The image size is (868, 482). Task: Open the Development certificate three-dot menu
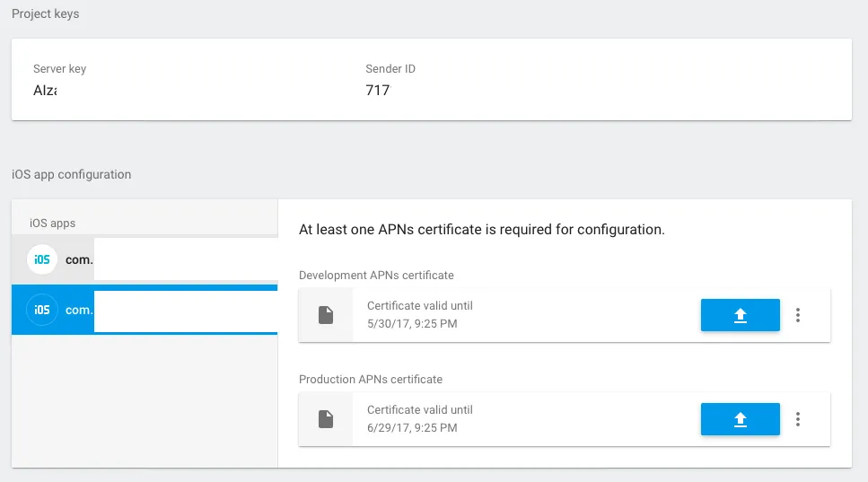pos(798,315)
